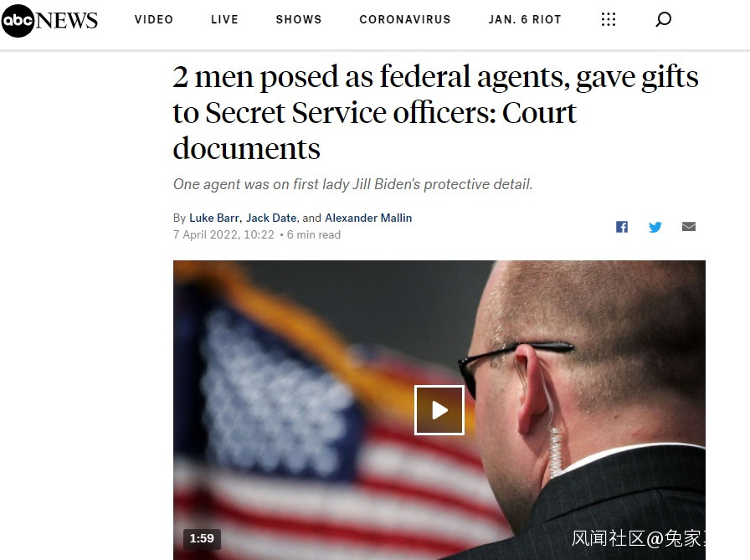Open the dotted grid more-menu icon
Viewport: 750px width, 560px height.
(609, 19)
